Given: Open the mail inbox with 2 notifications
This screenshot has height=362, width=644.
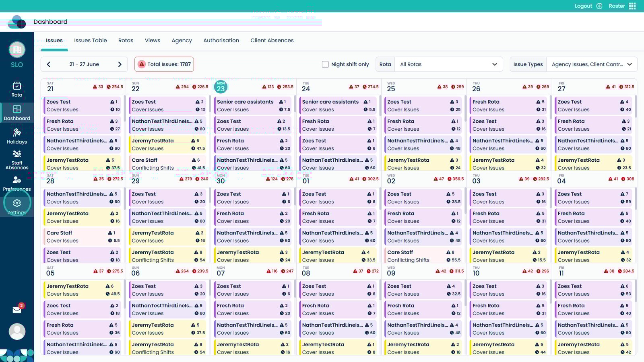Looking at the screenshot, I should pyautogui.click(x=17, y=310).
